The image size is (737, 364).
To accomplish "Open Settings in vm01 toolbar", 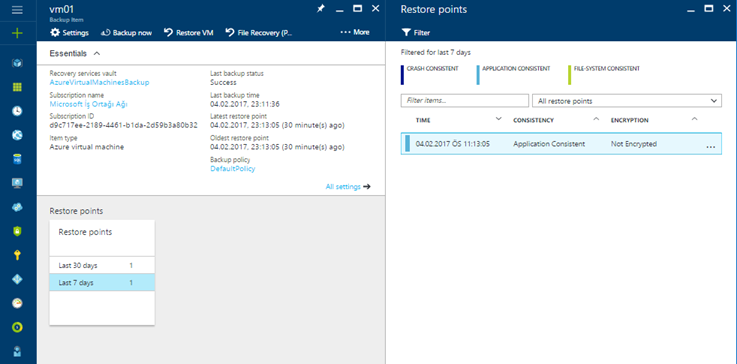I will pos(70,32).
